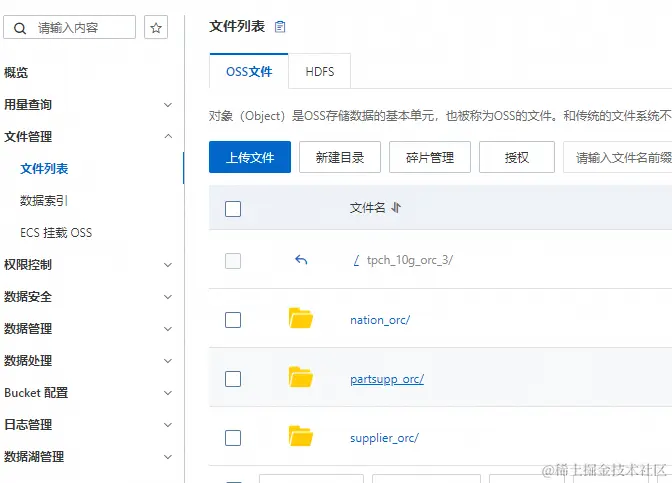672x483 pixels.
Task: Click the 新建目录 button
Action: (340, 157)
